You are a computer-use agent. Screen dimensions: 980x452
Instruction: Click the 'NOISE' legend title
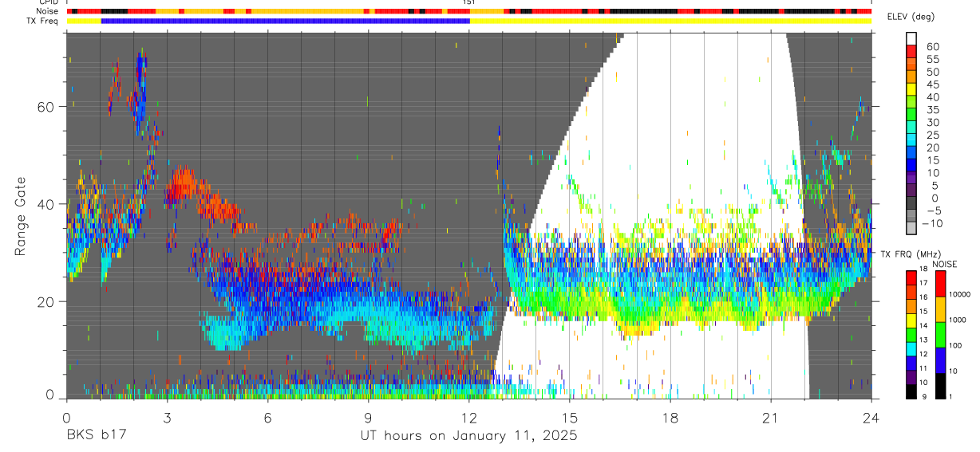945,264
